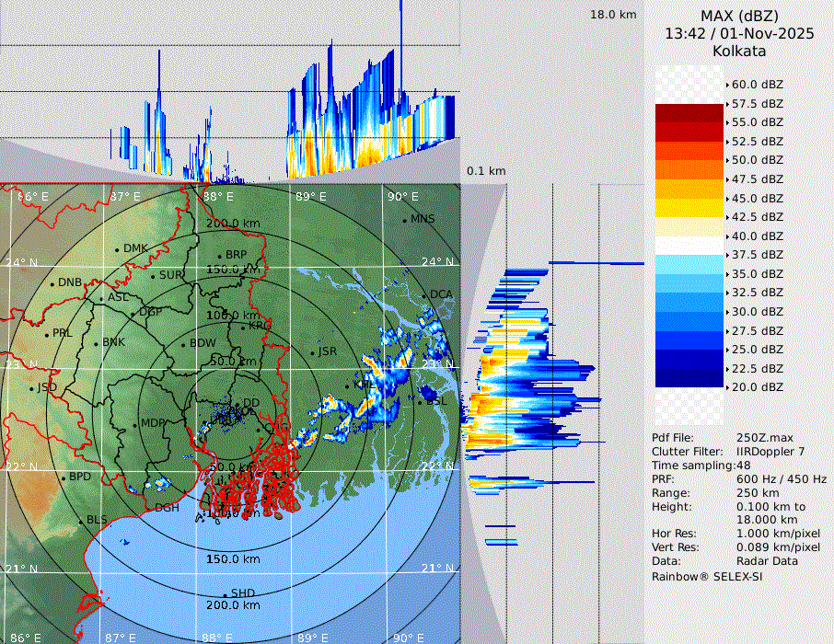
Task: Click the 20.0 dBZ legend label
Action: 757,387
